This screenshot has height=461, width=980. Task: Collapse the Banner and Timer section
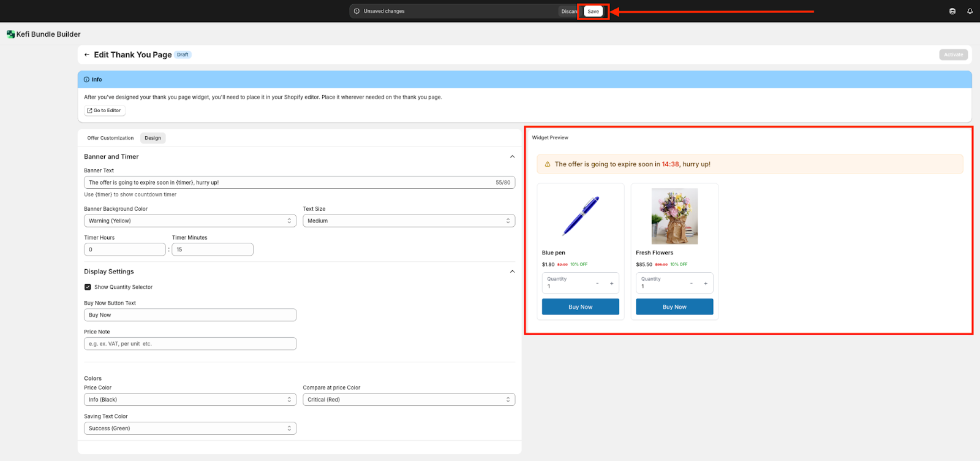(x=512, y=157)
